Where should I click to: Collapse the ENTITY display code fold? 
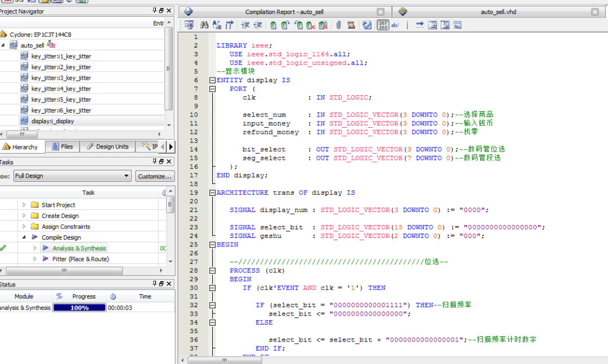point(212,80)
